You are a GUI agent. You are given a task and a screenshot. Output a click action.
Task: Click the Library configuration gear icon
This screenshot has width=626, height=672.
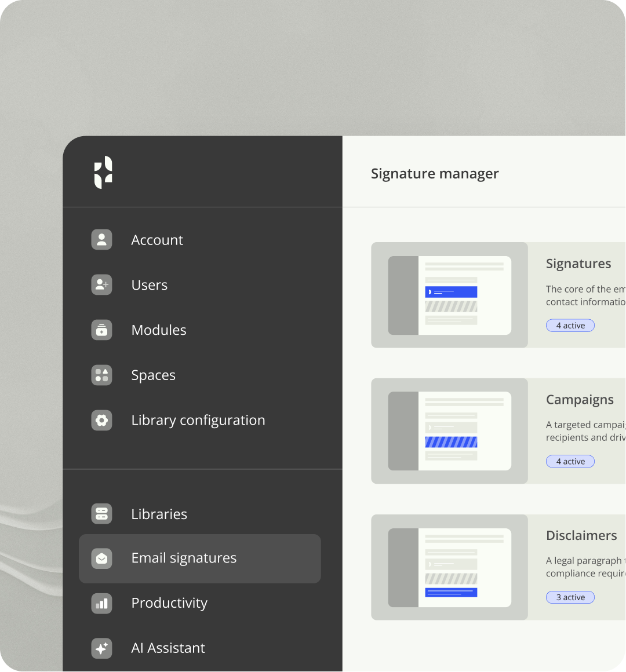(x=101, y=420)
